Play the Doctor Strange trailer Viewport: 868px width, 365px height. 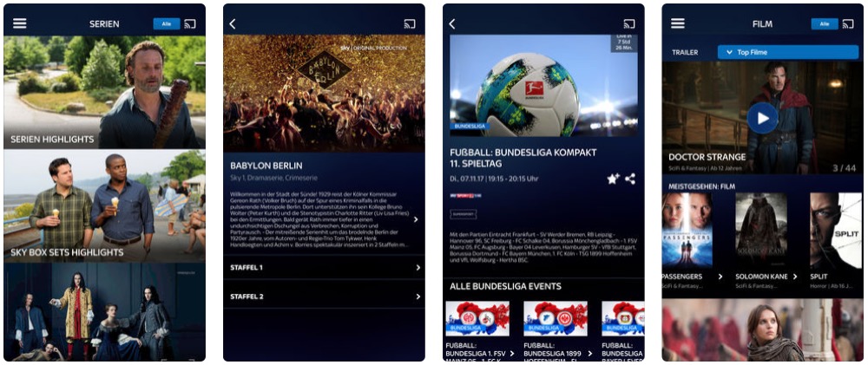(x=762, y=118)
